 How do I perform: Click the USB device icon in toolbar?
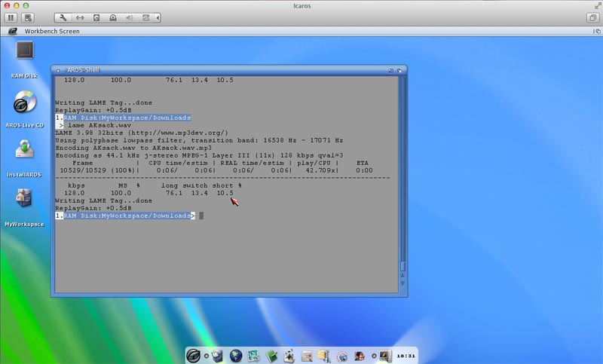pos(146,17)
